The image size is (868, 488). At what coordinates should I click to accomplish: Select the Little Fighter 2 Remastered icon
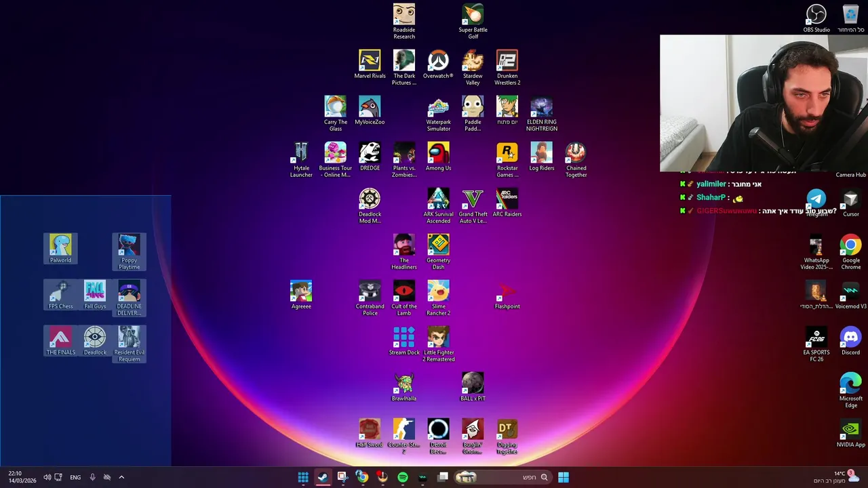click(x=438, y=344)
